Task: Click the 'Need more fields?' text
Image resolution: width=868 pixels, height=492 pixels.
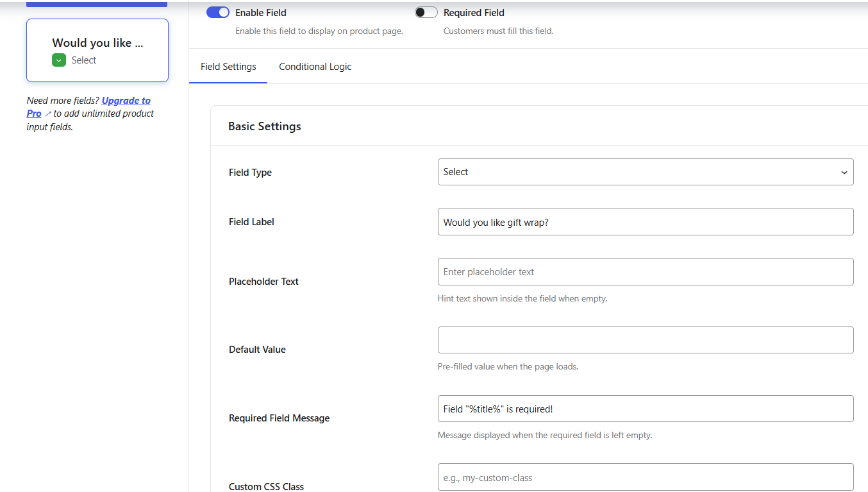Action: point(63,101)
